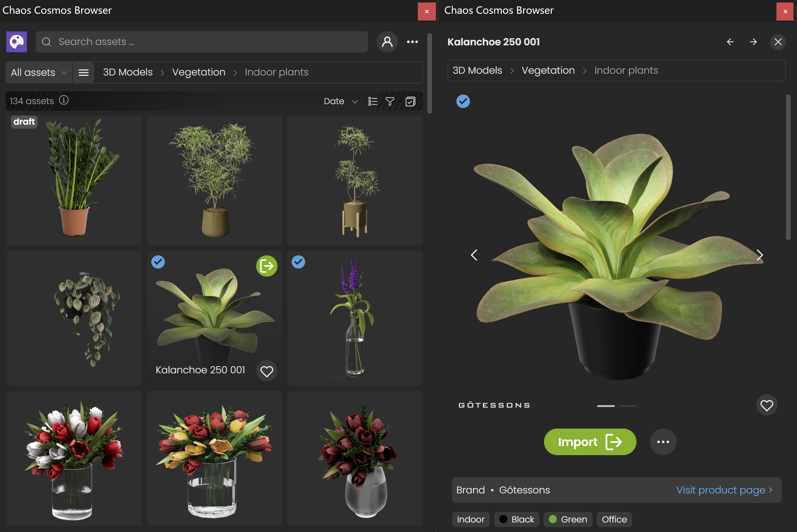Click the Brand Götessons label
The height and width of the screenshot is (532, 797).
503,490
